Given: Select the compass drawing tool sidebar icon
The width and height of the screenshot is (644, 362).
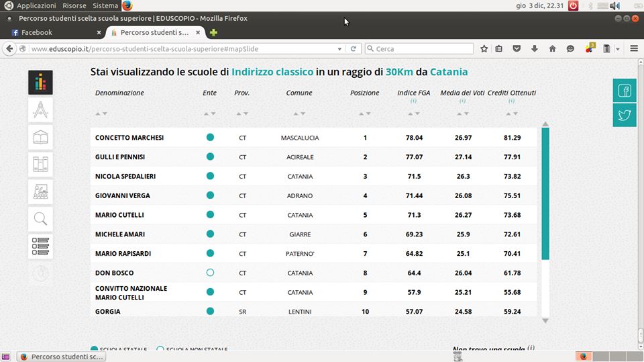Looking at the screenshot, I should 40,110.
